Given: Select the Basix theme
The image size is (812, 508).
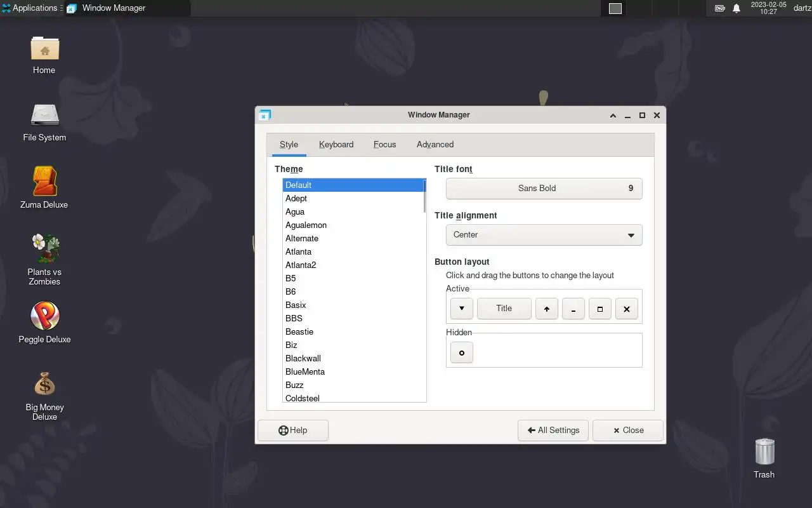Looking at the screenshot, I should coord(353,305).
